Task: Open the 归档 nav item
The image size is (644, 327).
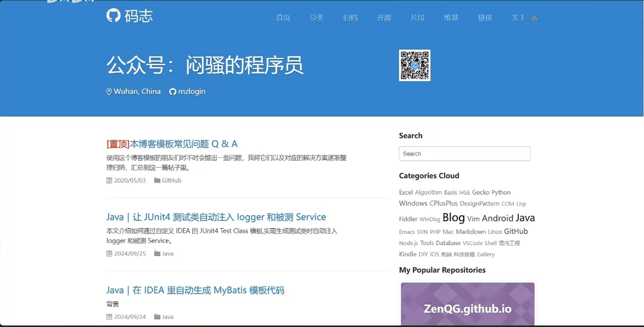Action: click(350, 18)
